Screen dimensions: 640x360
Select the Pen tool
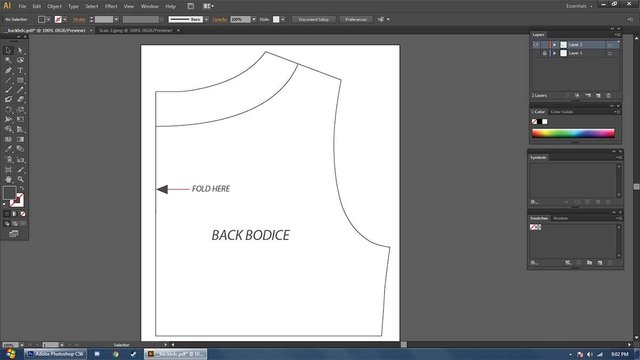click(x=8, y=70)
